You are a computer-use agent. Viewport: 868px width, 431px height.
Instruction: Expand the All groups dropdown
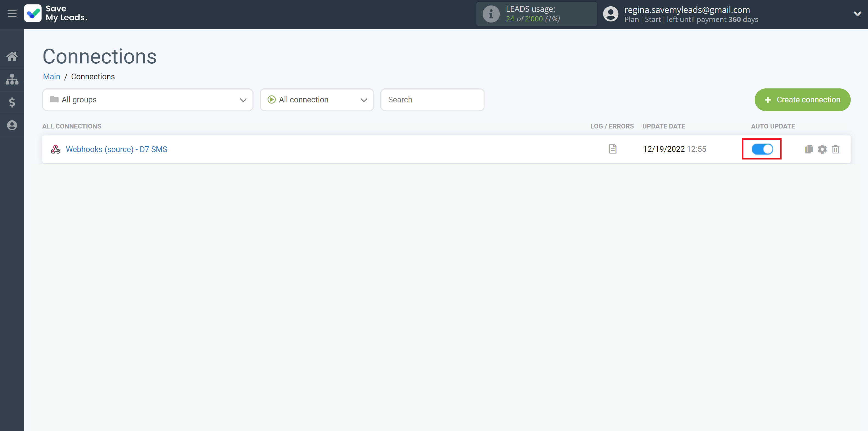coord(148,100)
